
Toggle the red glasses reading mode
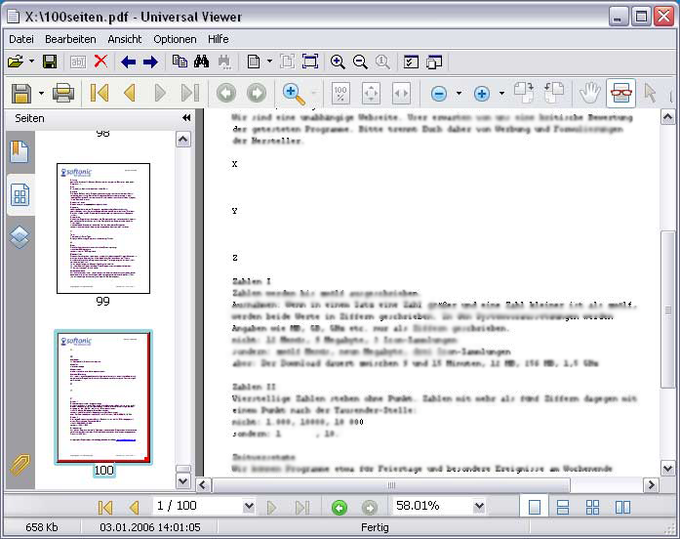[621, 93]
